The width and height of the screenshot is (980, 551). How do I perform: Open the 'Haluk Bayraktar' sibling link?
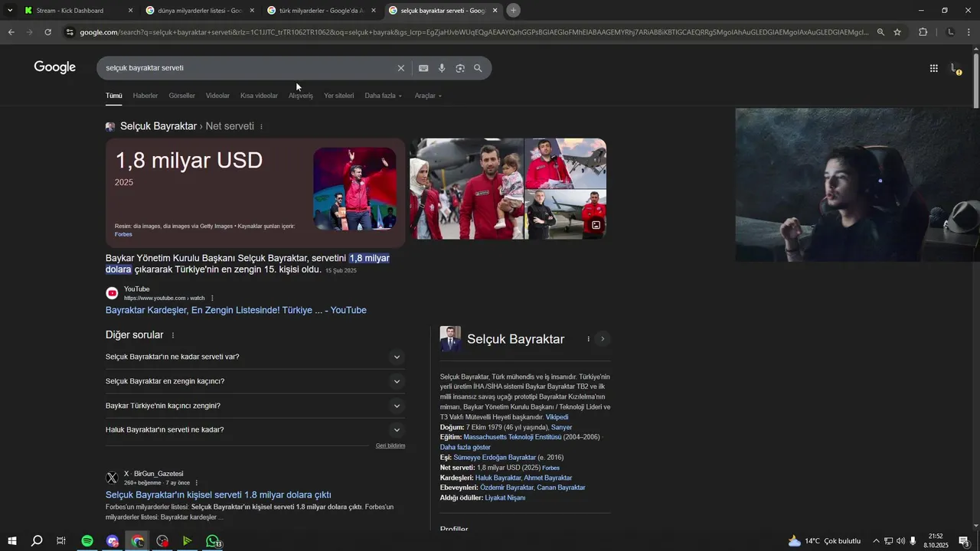tap(498, 478)
